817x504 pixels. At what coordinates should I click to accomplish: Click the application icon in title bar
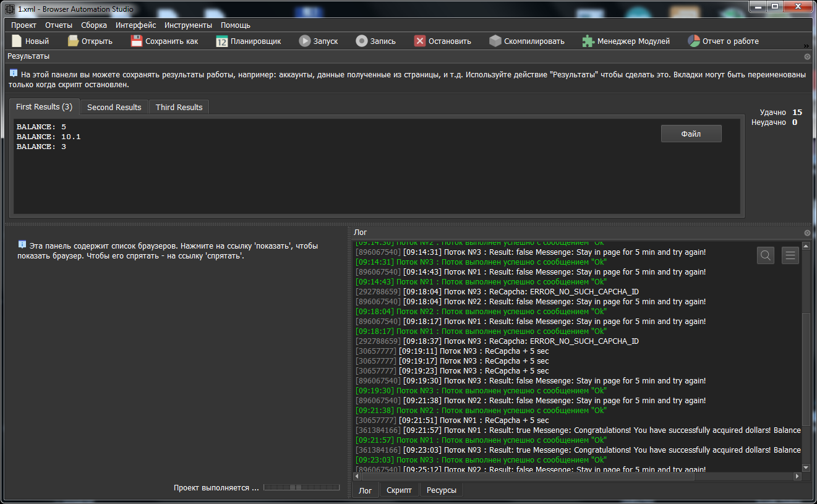tap(10, 9)
